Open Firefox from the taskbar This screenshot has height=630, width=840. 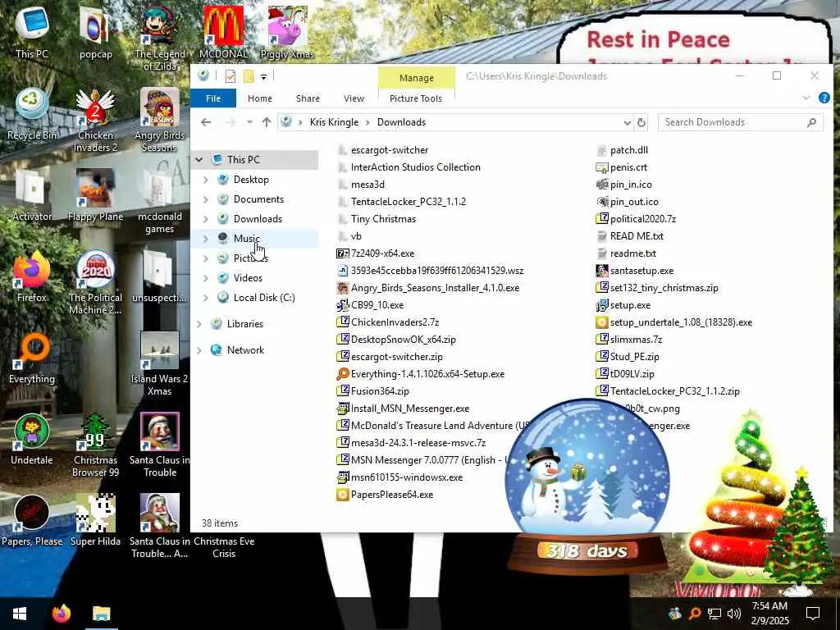pyautogui.click(x=61, y=614)
